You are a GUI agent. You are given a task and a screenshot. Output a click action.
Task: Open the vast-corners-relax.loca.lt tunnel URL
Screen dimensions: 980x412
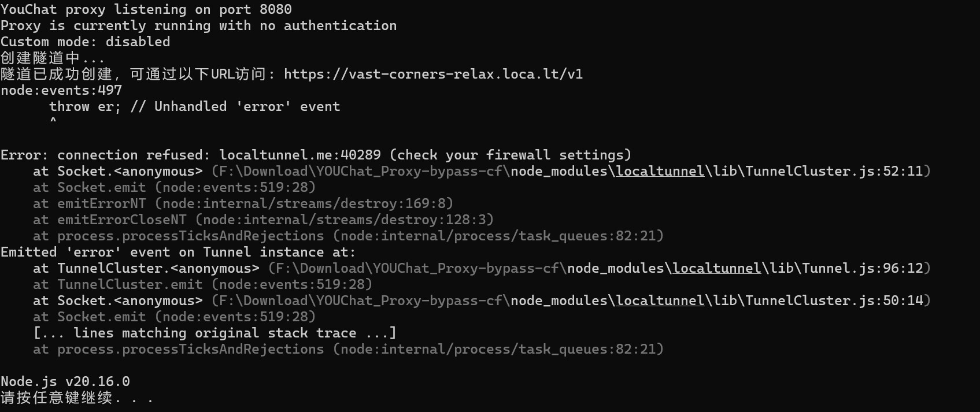click(x=433, y=75)
